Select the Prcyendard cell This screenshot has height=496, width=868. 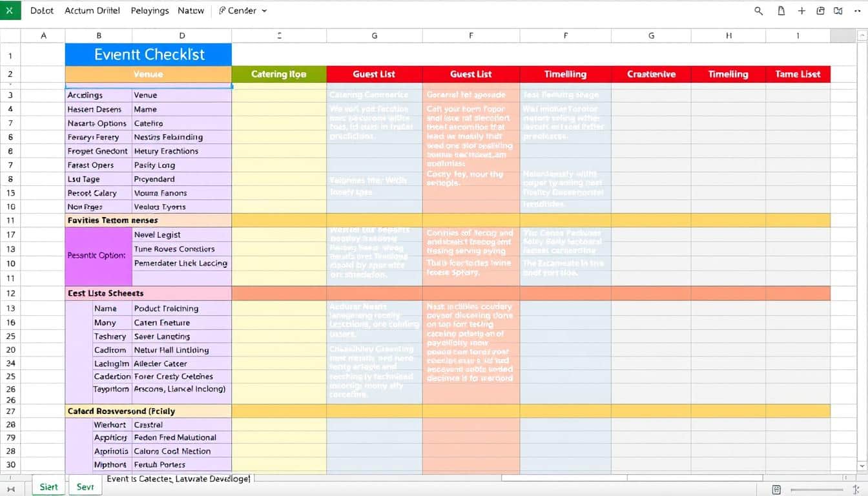(x=182, y=179)
